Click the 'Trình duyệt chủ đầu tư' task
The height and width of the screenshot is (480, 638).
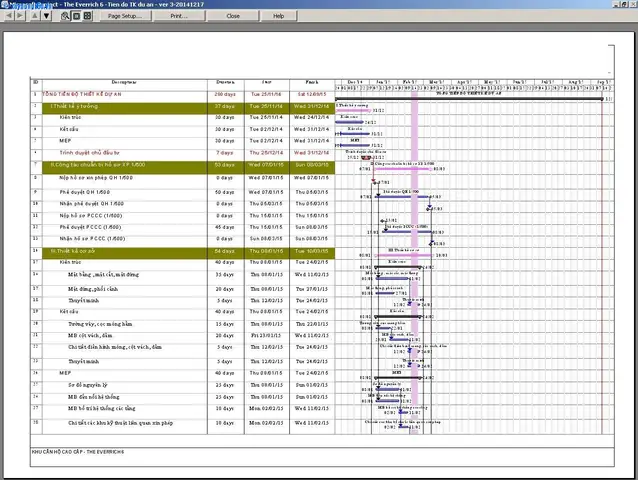tap(89, 153)
